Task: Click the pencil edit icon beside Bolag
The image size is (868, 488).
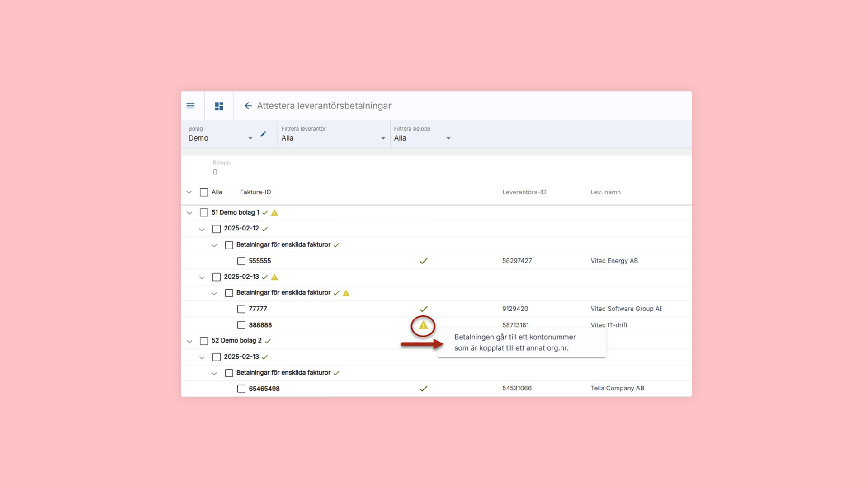Action: (263, 134)
